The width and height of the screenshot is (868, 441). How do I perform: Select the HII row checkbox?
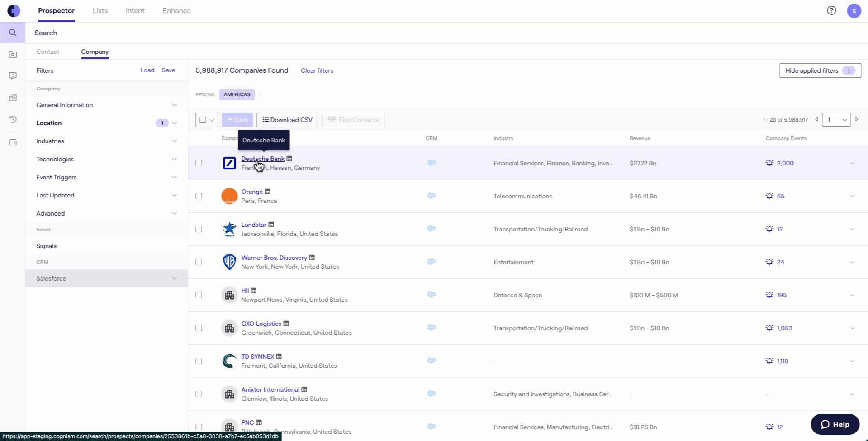point(199,295)
